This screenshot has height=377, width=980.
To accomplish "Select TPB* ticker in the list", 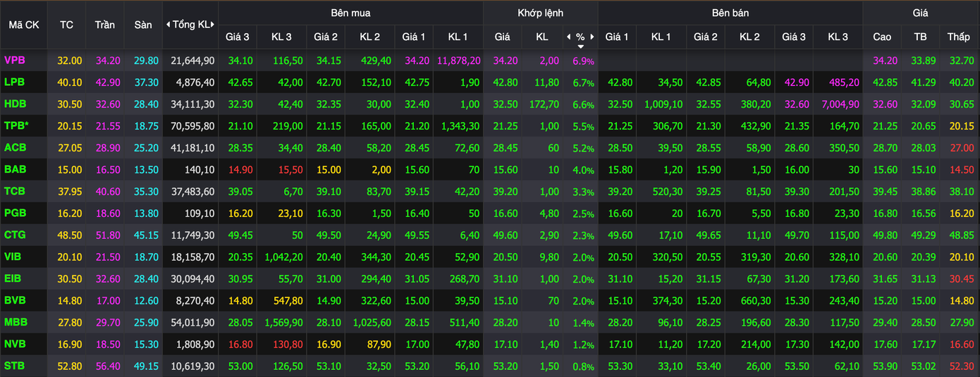I will click(x=17, y=126).
